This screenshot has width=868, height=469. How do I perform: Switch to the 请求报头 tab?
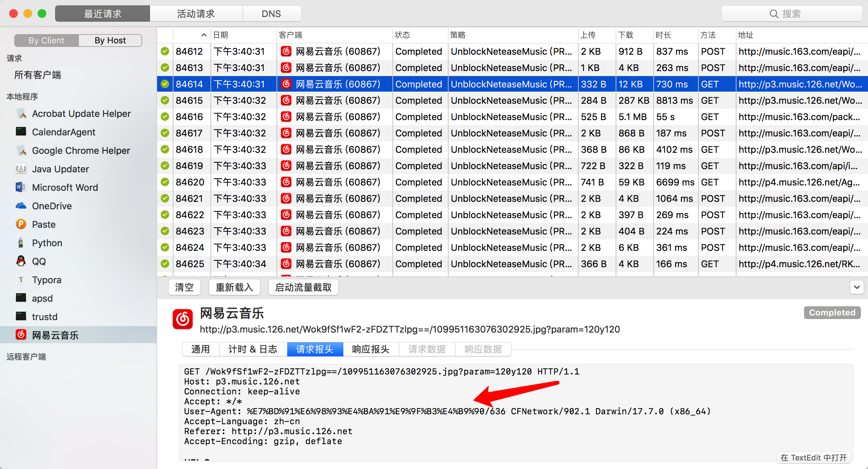315,349
